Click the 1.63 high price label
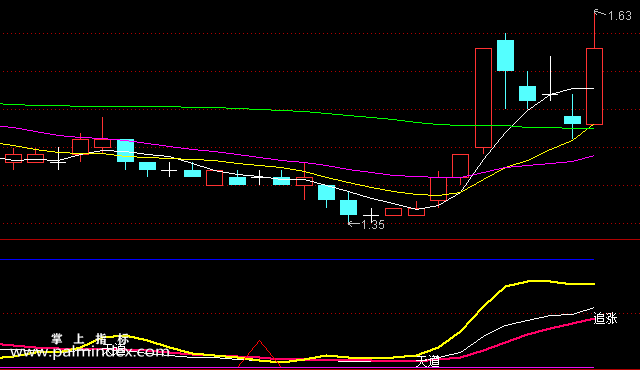640x370 pixels. 620,16
